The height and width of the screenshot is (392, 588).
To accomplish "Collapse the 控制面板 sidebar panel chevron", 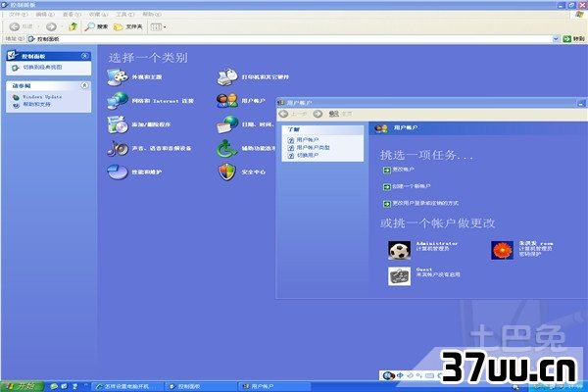I will 85,56.
